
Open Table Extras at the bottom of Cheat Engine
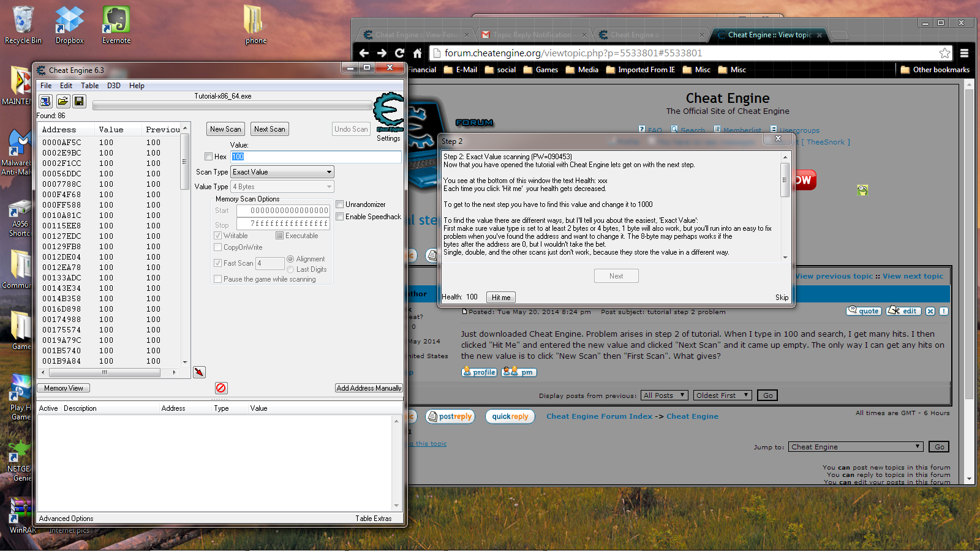click(x=373, y=519)
